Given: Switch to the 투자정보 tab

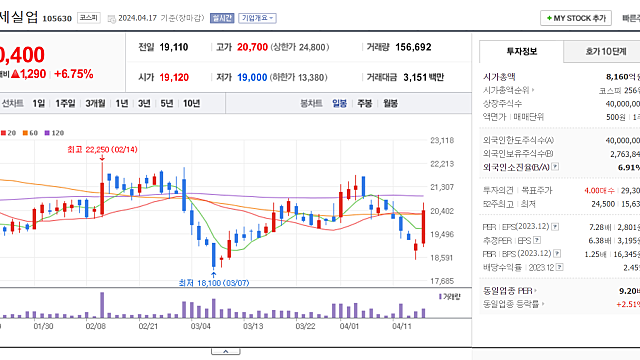Looking at the screenshot, I should [521, 51].
